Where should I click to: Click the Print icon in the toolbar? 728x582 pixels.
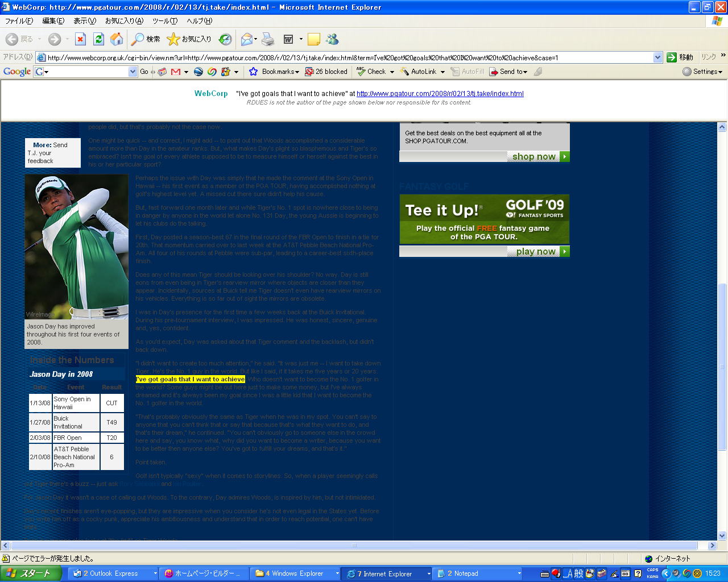[x=268, y=39]
